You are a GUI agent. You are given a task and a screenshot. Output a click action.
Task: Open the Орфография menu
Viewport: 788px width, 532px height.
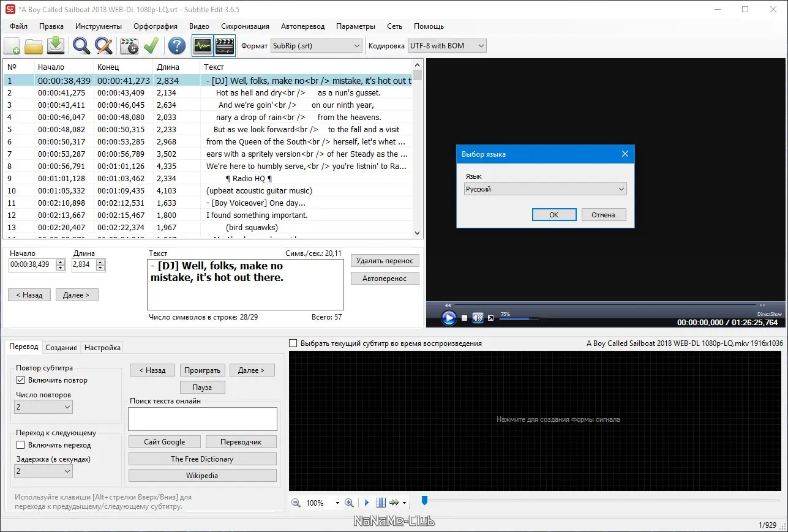tap(156, 26)
